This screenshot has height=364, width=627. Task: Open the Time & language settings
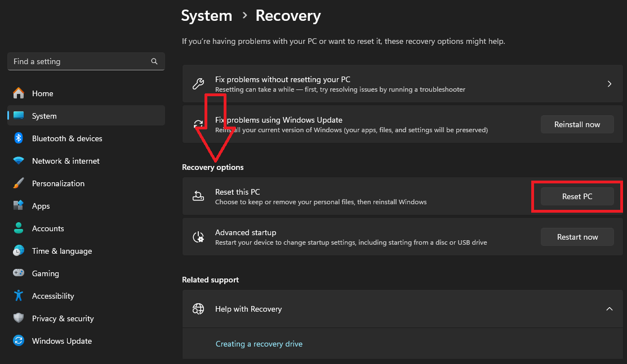click(61, 251)
